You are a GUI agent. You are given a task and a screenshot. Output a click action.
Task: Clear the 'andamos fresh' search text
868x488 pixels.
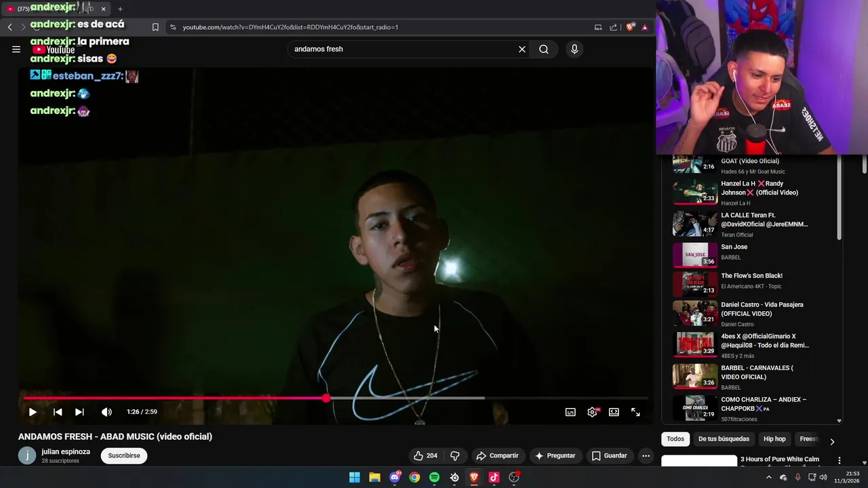pos(522,49)
